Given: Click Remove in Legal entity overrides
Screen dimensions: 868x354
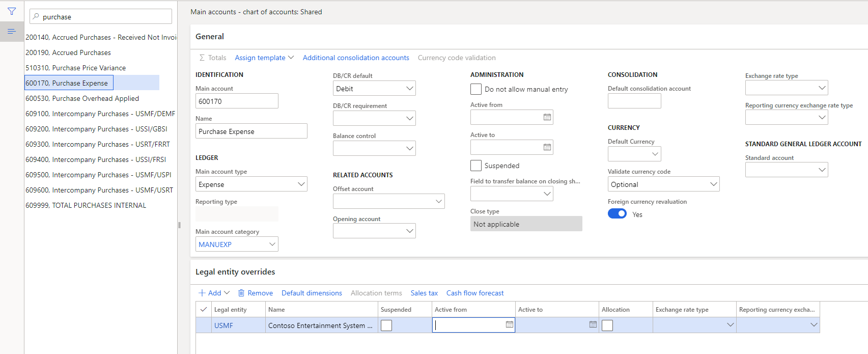Looking at the screenshot, I should tap(256, 293).
